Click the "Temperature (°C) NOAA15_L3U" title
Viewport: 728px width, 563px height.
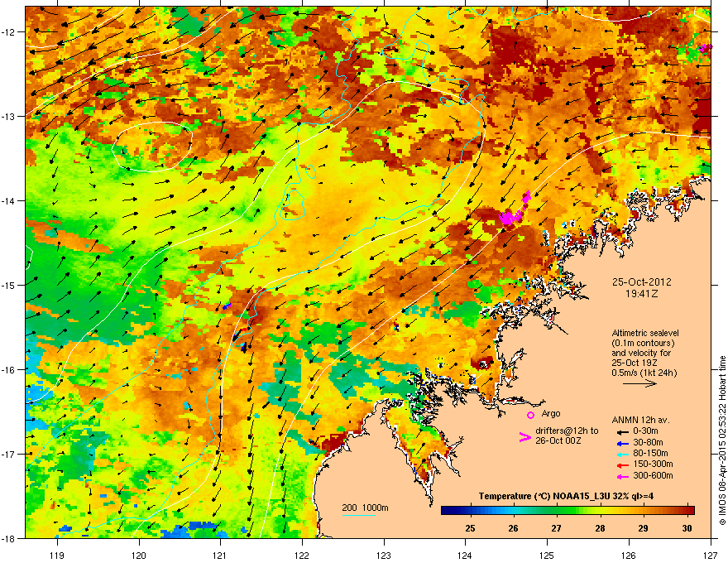click(545, 496)
